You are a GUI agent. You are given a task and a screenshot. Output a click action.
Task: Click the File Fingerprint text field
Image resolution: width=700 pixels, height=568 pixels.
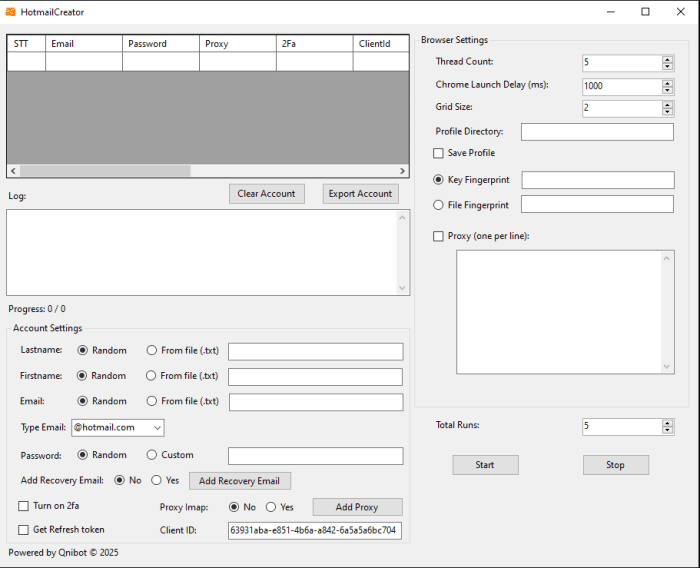coord(597,204)
